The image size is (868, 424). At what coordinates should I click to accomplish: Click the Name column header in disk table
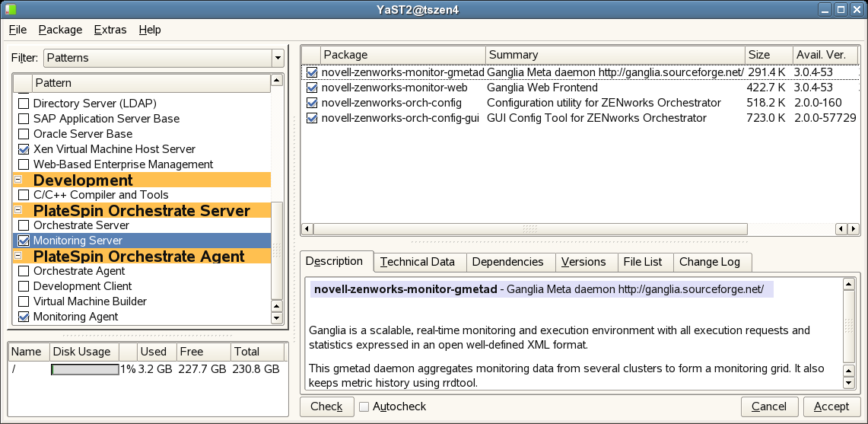coord(29,352)
